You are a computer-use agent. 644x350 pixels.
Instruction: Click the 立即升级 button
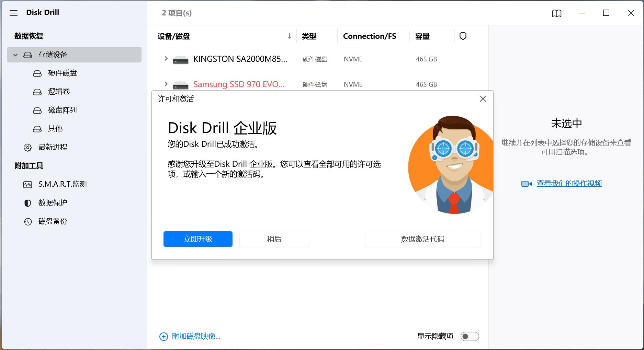198,239
